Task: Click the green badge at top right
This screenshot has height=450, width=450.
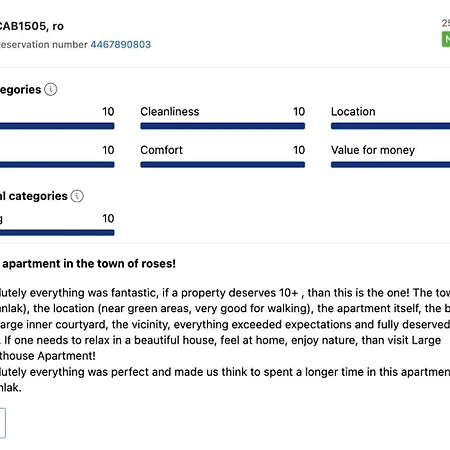Action: tap(446, 39)
